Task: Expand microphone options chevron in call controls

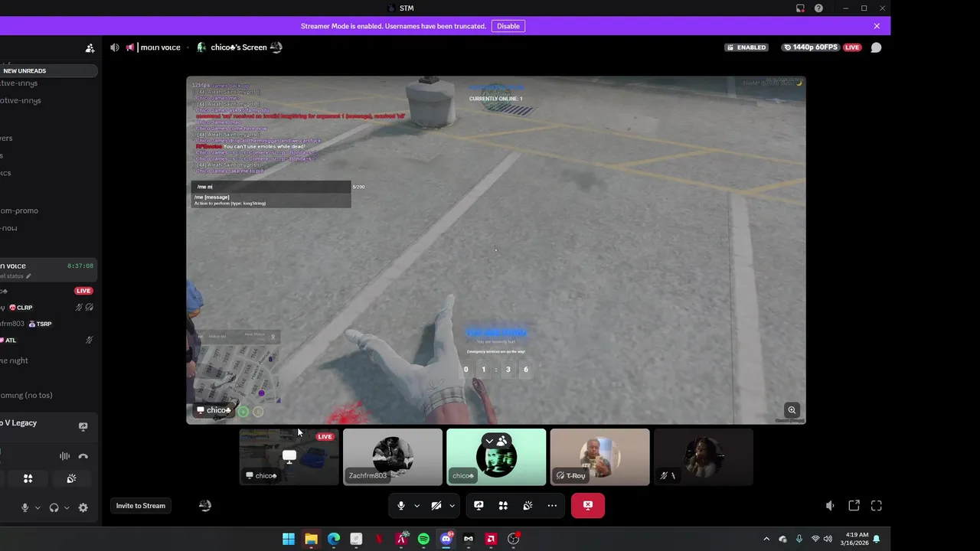Action: pyautogui.click(x=416, y=506)
